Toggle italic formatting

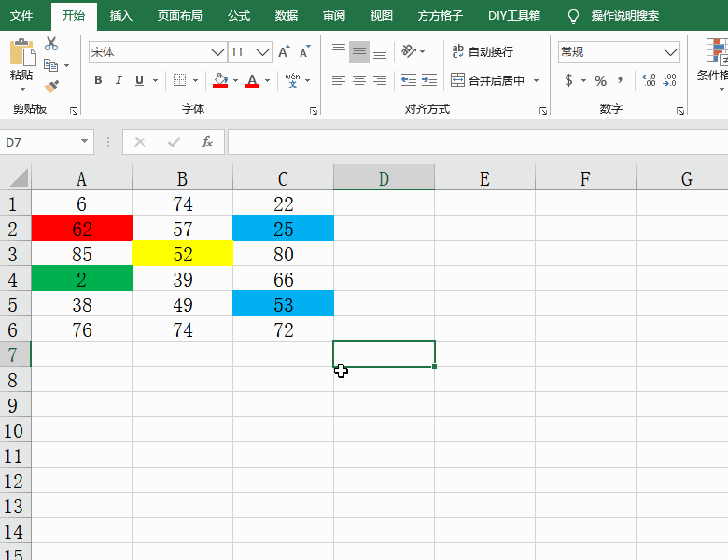pyautogui.click(x=119, y=80)
